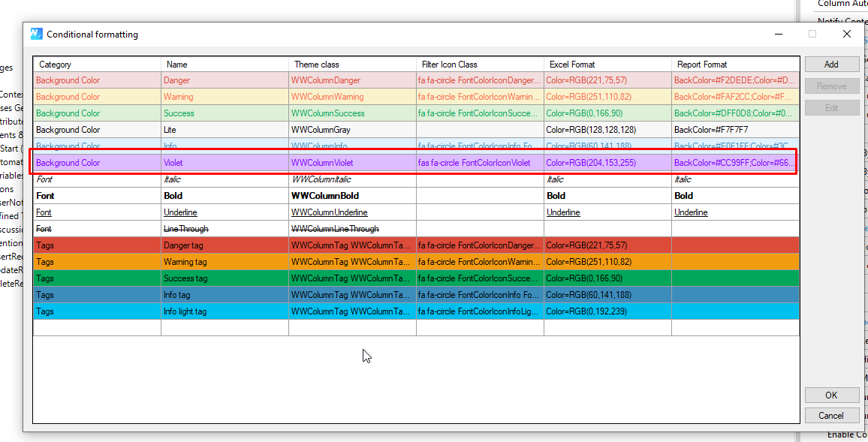
Task: Click the BackColor=#F7F7F7 Report Format cell
Action: tap(736, 130)
